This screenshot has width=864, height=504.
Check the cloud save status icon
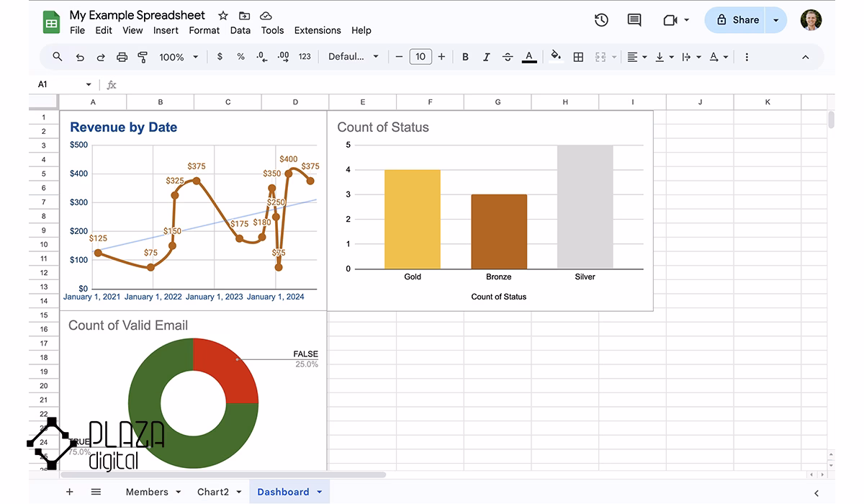point(266,15)
